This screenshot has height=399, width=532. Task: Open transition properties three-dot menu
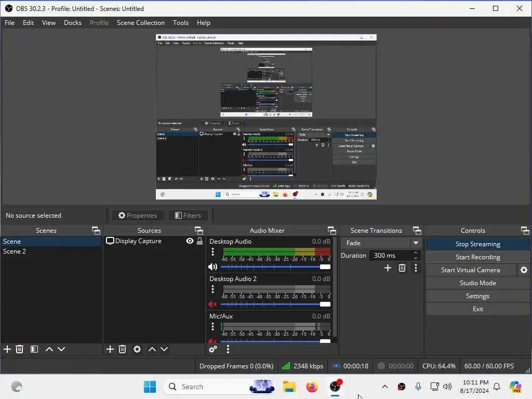(x=416, y=268)
